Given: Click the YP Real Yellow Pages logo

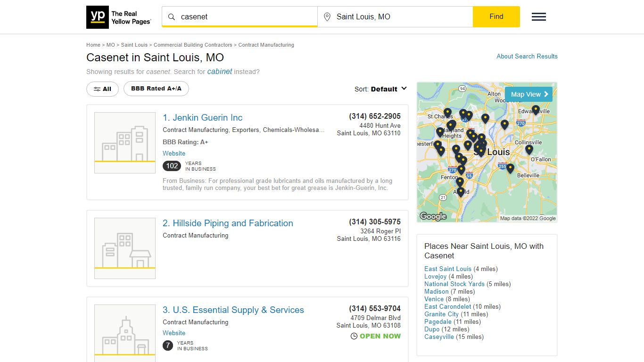Looking at the screenshot, I should pyautogui.click(x=119, y=17).
